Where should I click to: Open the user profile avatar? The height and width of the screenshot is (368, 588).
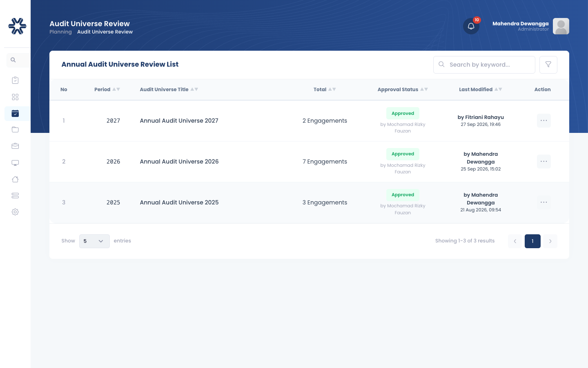pos(561,26)
